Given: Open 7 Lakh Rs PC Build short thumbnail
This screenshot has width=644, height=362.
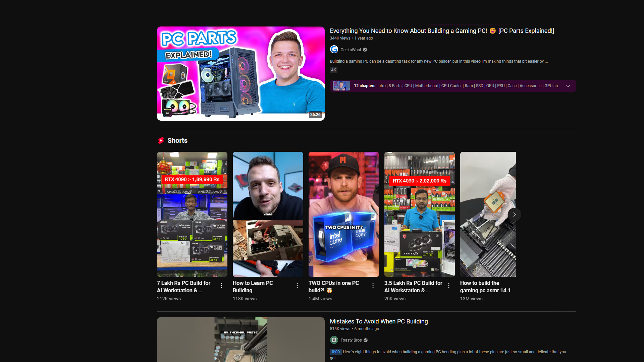Looking at the screenshot, I should (192, 214).
